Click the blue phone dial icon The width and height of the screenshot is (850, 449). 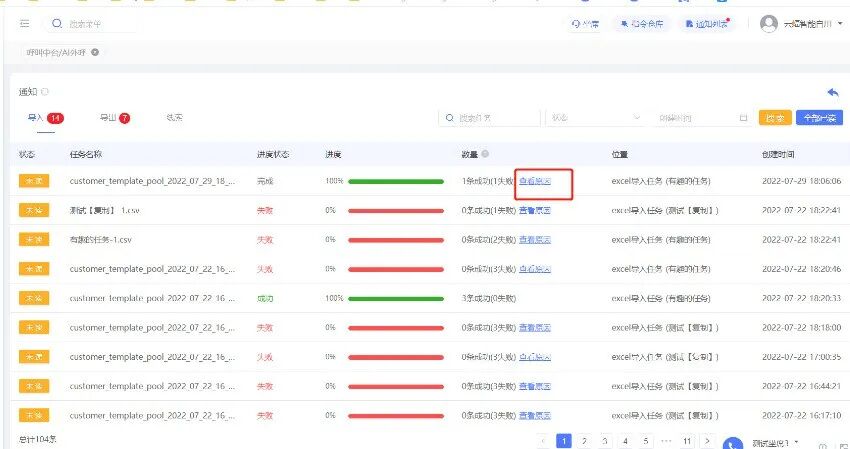tap(733, 444)
